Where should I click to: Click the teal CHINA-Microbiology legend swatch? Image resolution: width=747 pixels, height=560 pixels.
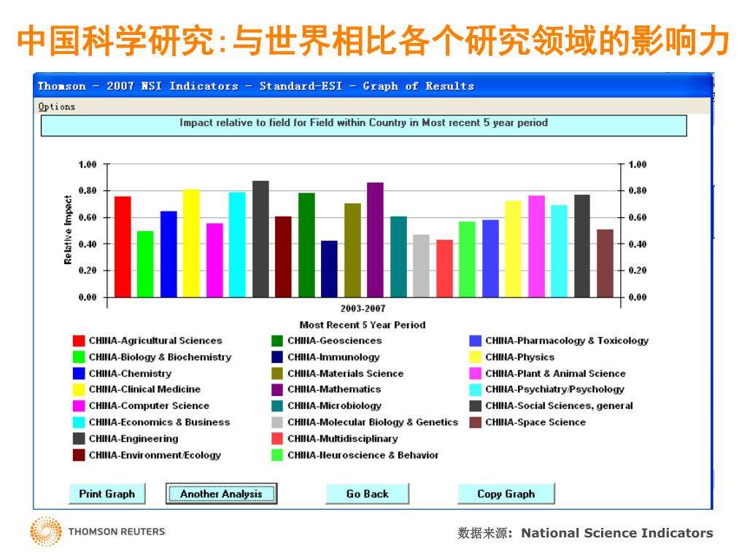coord(277,405)
